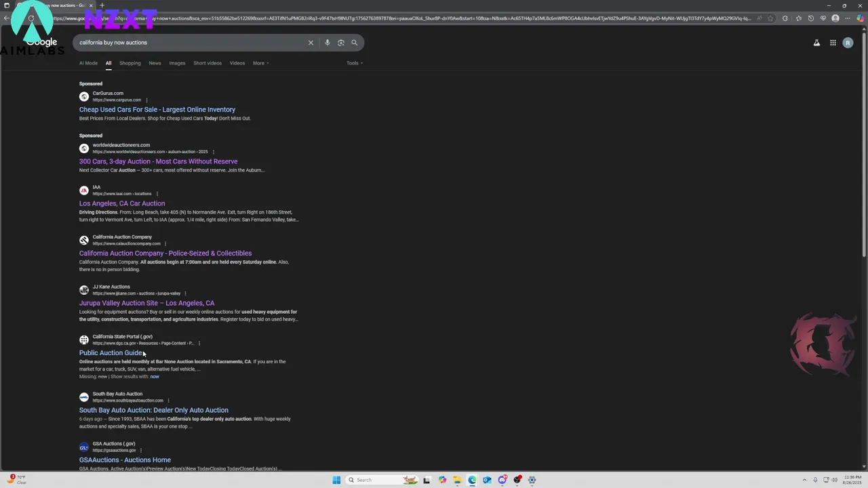The width and height of the screenshot is (868, 488).
Task: Open three-dot menu beside calauctioncompany.com URL
Action: pos(165,244)
